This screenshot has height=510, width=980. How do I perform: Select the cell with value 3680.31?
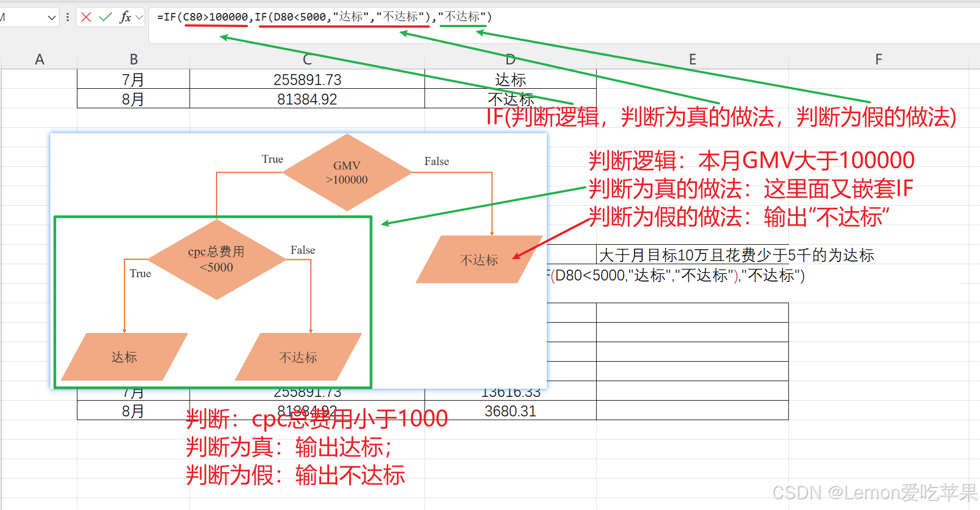pos(511,410)
